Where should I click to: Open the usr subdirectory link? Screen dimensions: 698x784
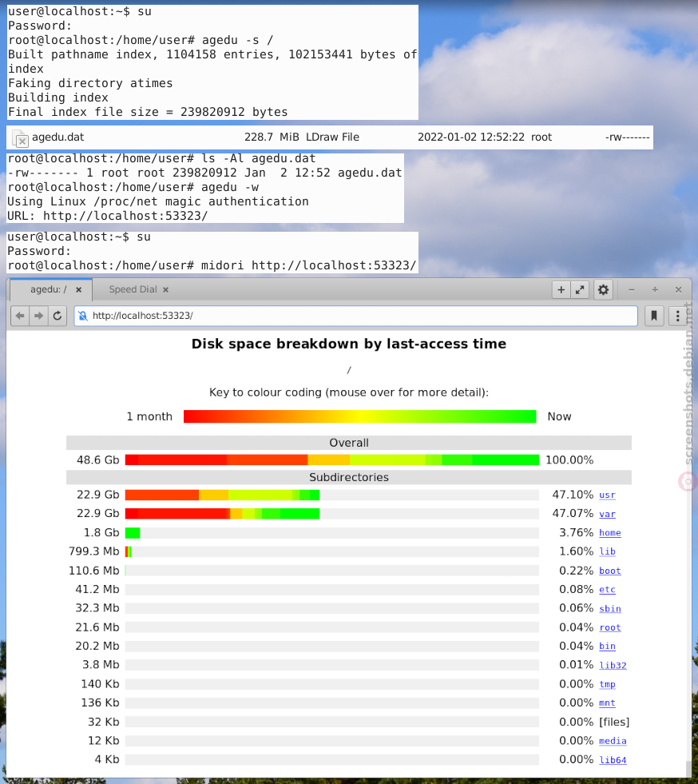click(x=607, y=495)
